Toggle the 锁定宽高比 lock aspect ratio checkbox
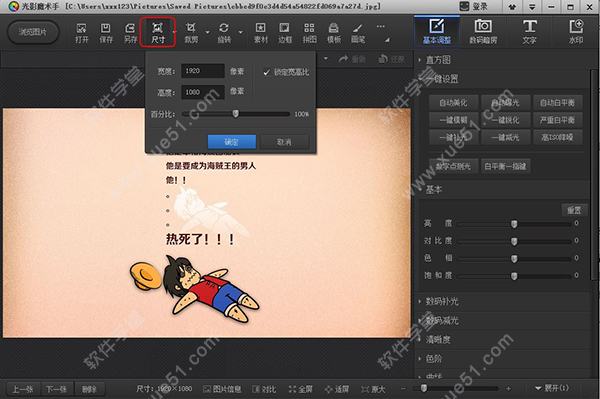600x399 pixels. [267, 72]
